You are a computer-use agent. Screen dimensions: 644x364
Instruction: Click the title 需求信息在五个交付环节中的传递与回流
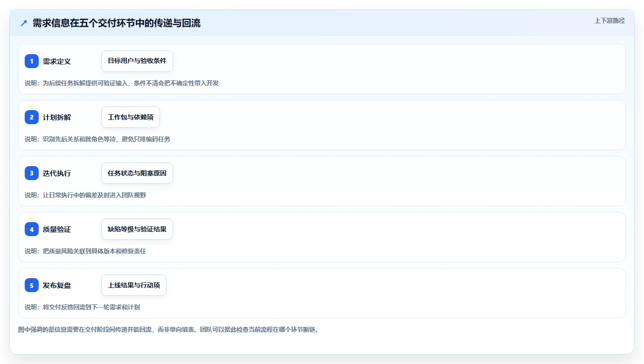117,23
